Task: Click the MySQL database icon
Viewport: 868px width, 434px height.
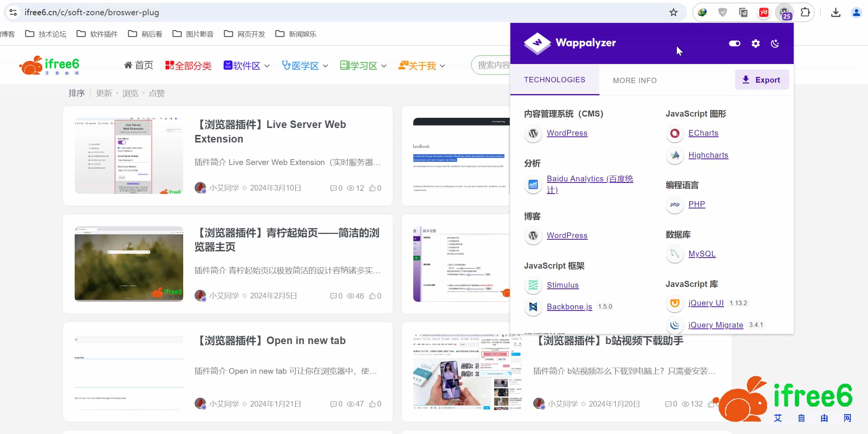Action: pos(675,254)
